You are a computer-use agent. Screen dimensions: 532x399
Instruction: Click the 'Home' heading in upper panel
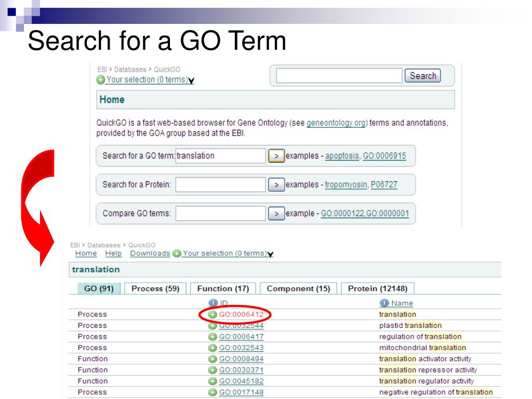click(x=112, y=100)
